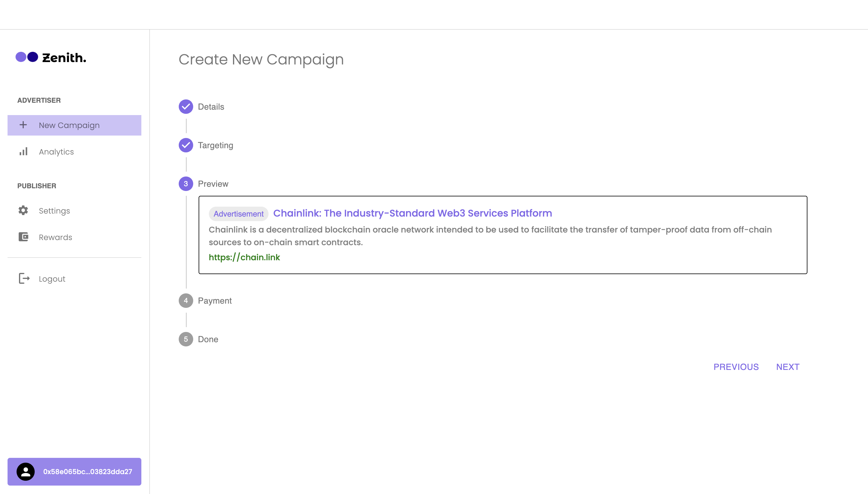The height and width of the screenshot is (494, 868).
Task: Click the Details step checkmark icon
Action: tap(186, 107)
